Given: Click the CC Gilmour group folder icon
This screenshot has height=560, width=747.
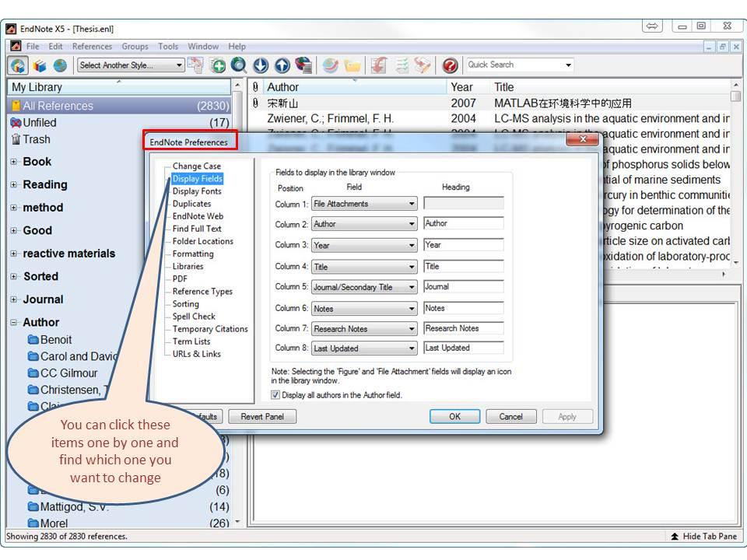Looking at the screenshot, I should [33, 373].
